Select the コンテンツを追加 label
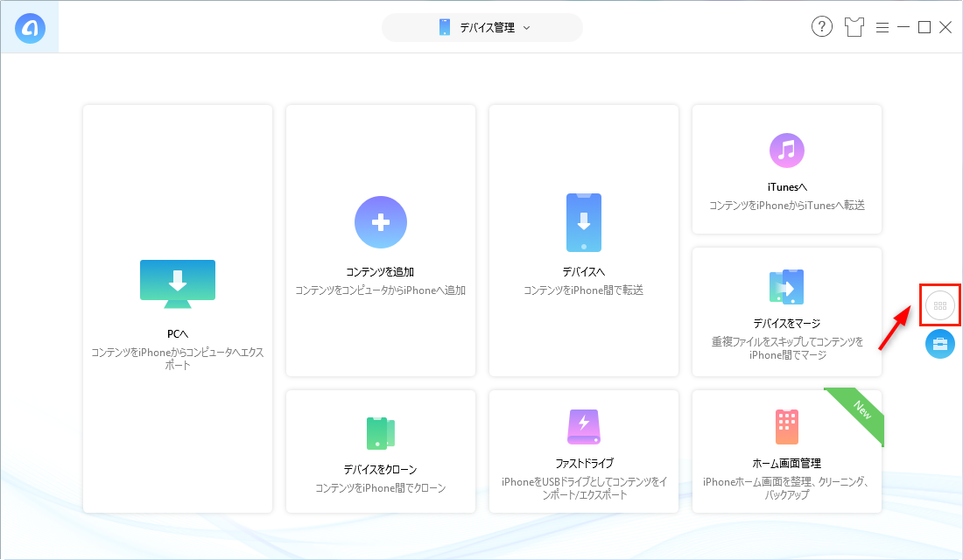The image size is (963, 560). pyautogui.click(x=380, y=272)
